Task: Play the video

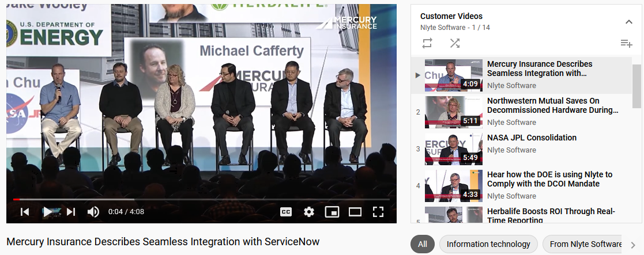Action: 48,212
